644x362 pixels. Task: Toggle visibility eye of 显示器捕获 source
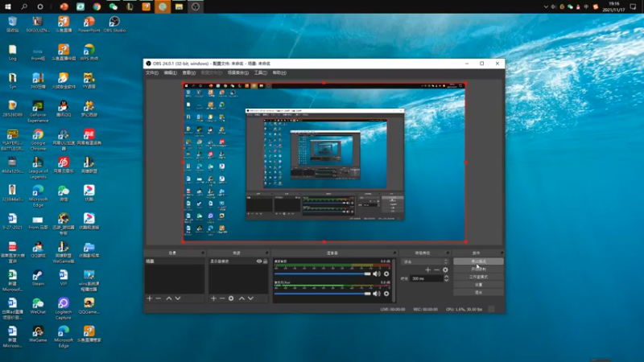[x=259, y=261]
